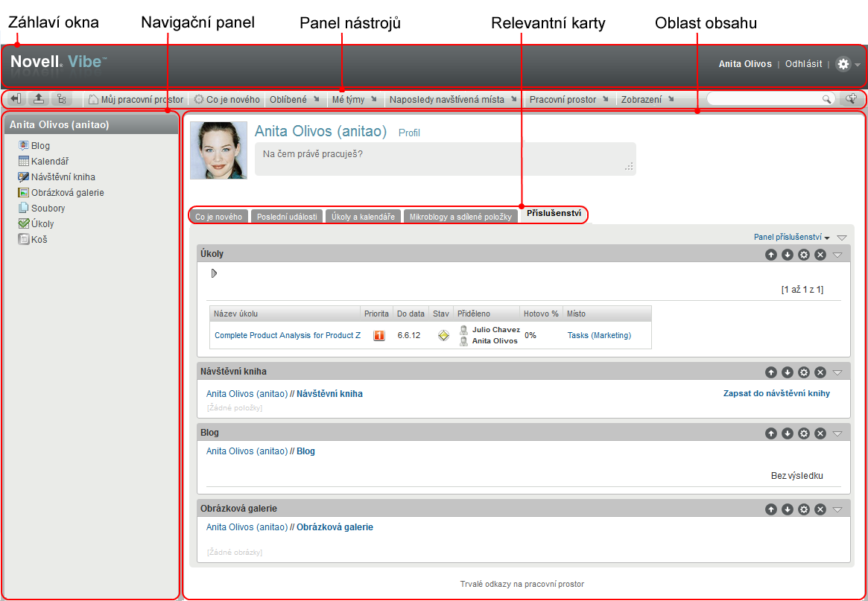The image size is (868, 601).
Task: Configure Návštěvní kniha accessory gear
Action: tap(805, 372)
